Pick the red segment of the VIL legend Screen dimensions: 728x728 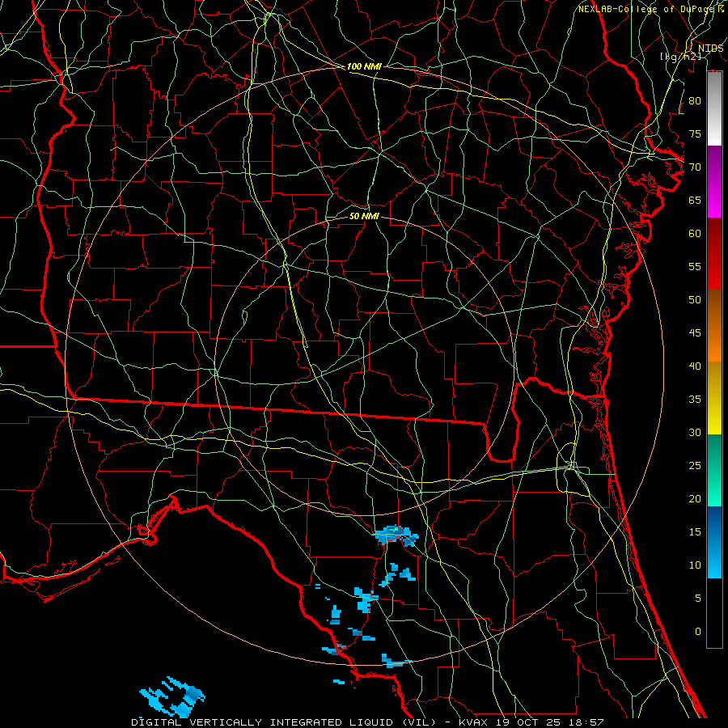coord(714,253)
